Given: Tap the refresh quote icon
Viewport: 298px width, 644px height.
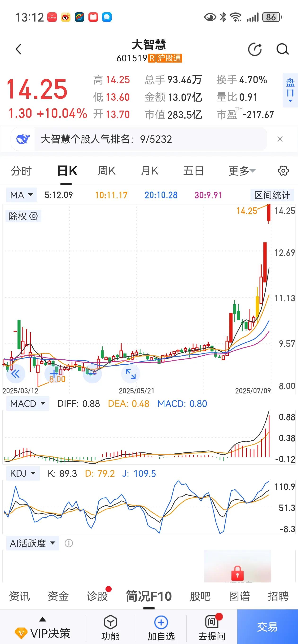Looking at the screenshot, I should coord(255,49).
